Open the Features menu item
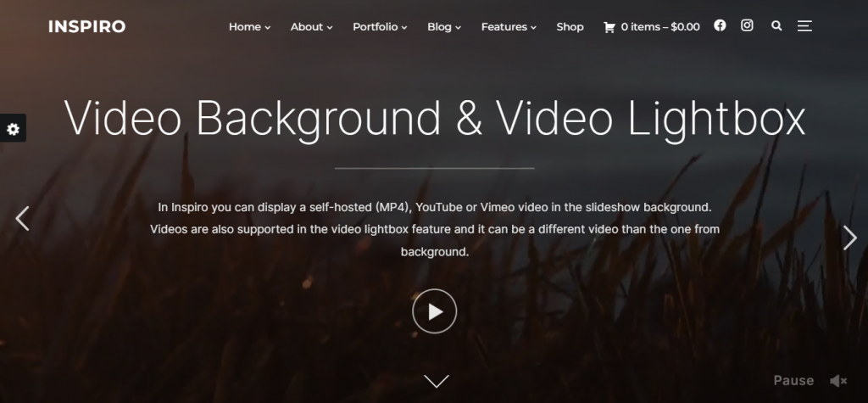868x403 pixels. 509,26
